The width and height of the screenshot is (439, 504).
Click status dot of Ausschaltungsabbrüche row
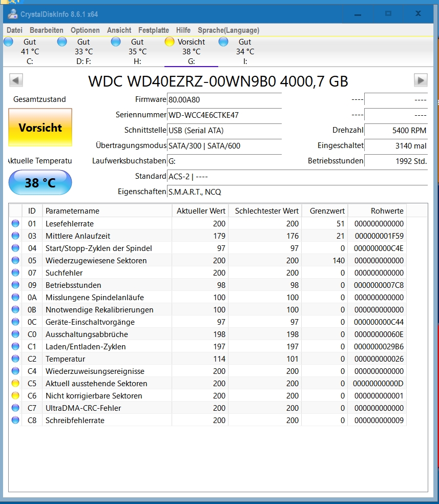pos(15,334)
